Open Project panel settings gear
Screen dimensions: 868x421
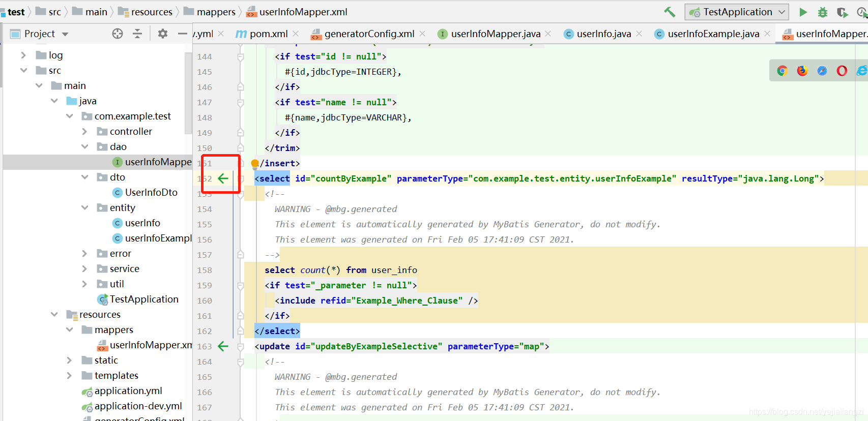163,34
